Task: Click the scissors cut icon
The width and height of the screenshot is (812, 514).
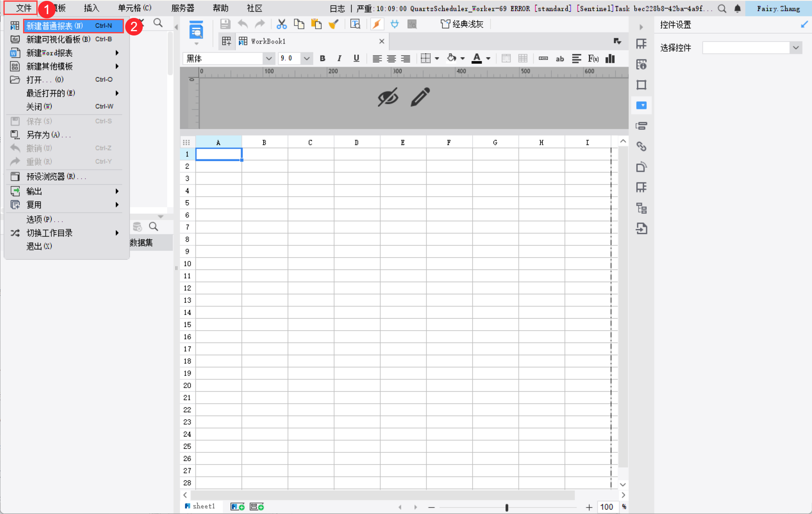Action: point(282,24)
